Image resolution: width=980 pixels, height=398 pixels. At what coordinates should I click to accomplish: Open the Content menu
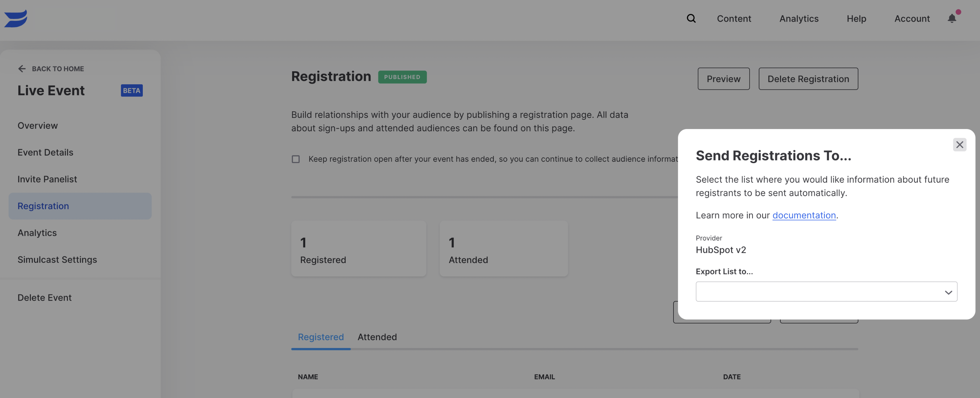point(734,18)
